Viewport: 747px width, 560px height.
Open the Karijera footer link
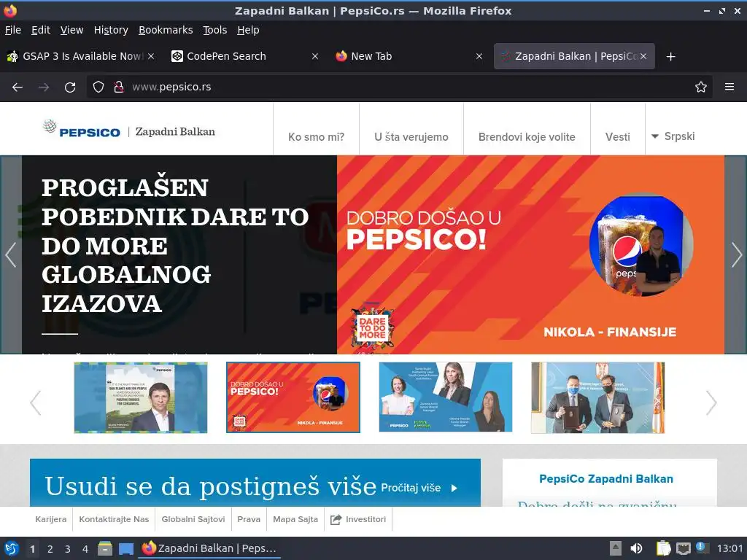(x=51, y=519)
